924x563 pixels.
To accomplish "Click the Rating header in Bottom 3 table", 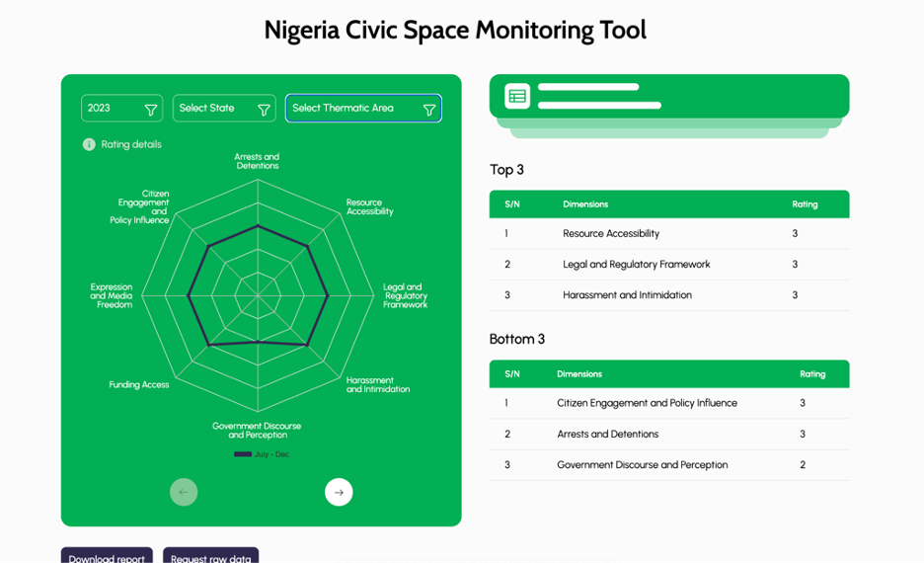I will tap(812, 374).
